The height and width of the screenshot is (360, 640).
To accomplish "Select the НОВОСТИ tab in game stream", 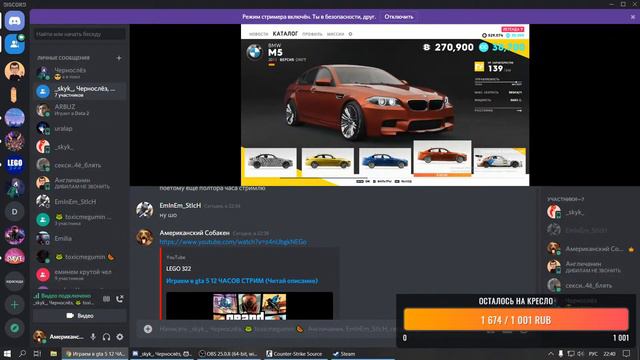I will click(259, 34).
